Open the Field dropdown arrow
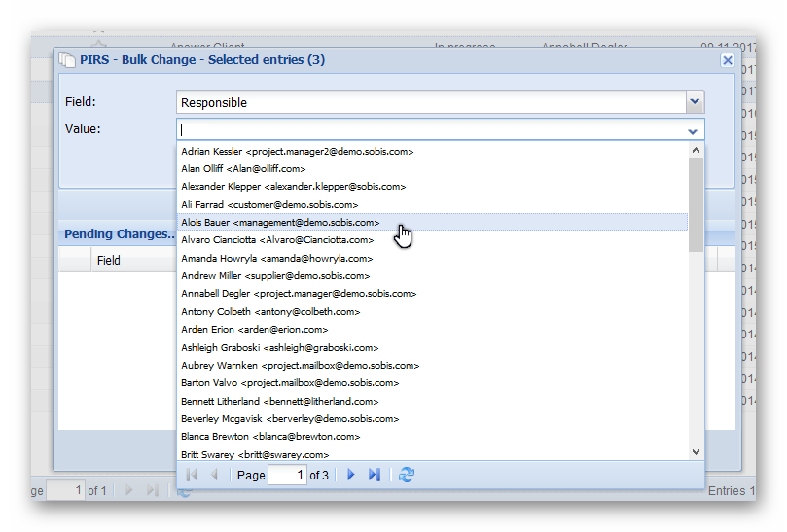This screenshot has width=787, height=532. (x=694, y=102)
